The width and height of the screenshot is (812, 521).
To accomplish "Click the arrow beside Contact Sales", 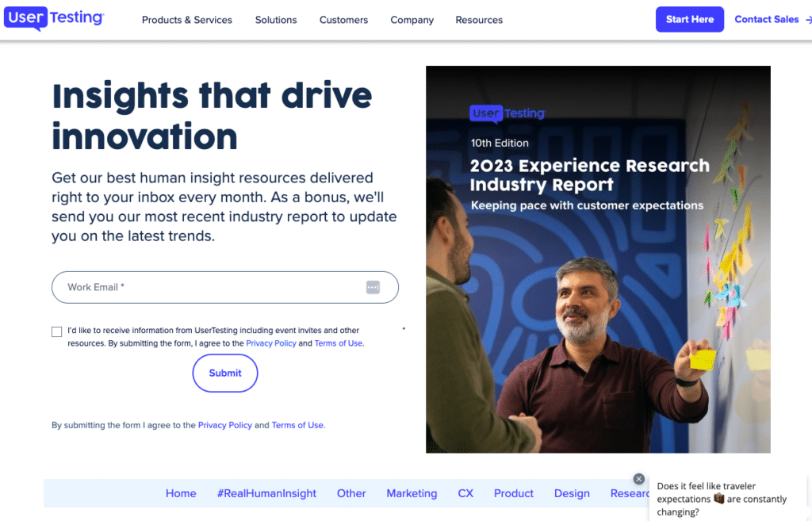I will (x=808, y=20).
